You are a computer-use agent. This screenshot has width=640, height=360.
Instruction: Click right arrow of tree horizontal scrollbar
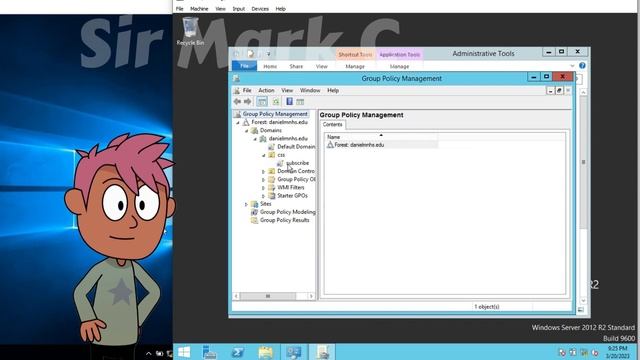coord(311,296)
